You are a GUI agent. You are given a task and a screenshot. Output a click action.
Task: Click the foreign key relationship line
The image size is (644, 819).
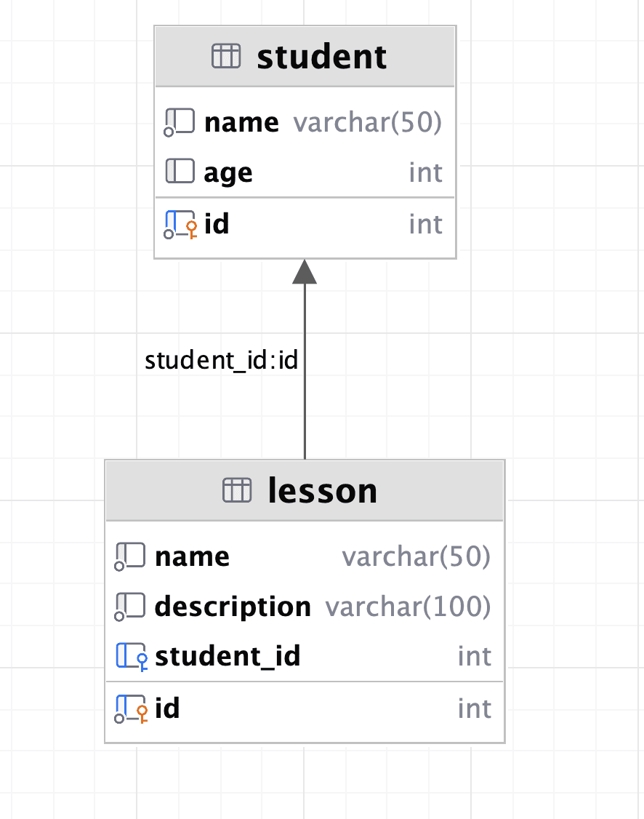(305, 371)
